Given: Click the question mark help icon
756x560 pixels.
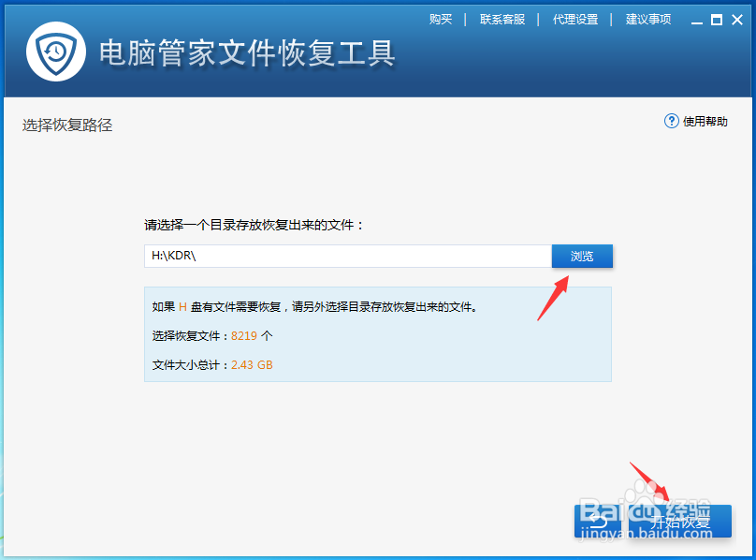Looking at the screenshot, I should [671, 121].
